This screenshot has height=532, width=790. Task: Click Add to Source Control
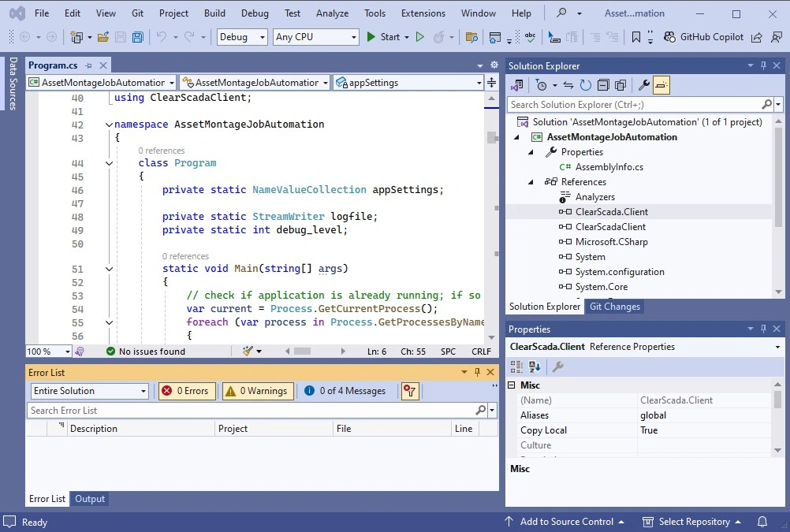point(565,522)
